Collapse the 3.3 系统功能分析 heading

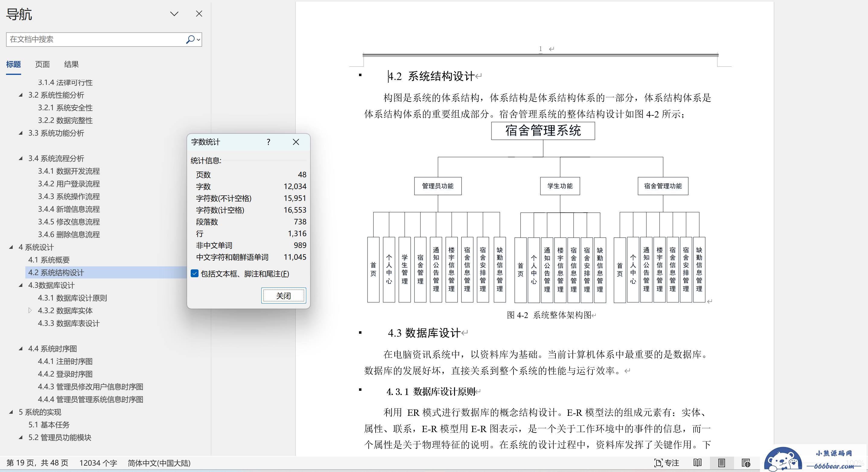click(21, 133)
